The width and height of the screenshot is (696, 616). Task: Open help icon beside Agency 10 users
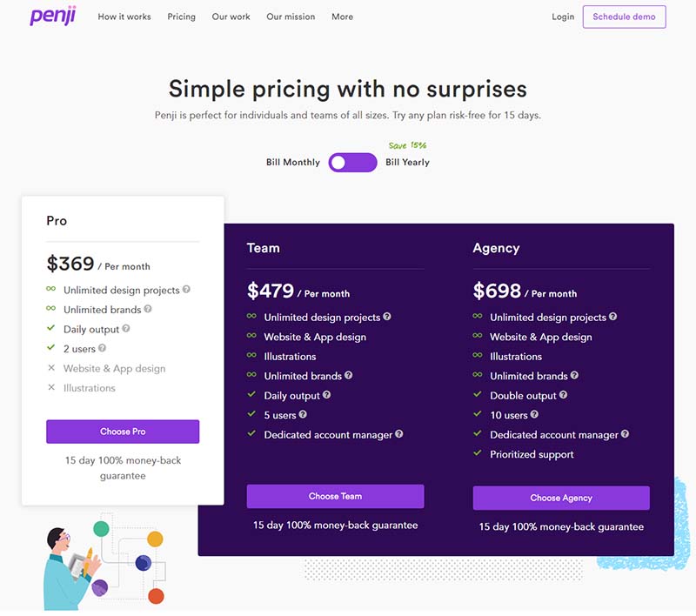pos(534,414)
